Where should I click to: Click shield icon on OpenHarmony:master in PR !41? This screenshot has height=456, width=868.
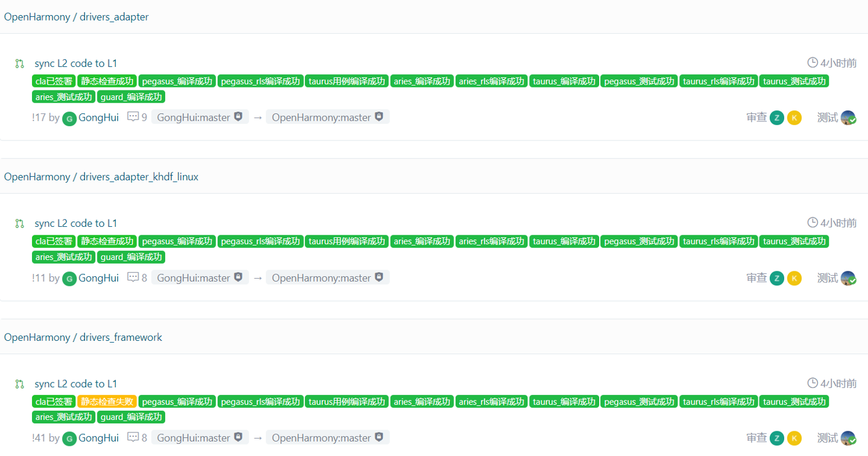(x=379, y=437)
